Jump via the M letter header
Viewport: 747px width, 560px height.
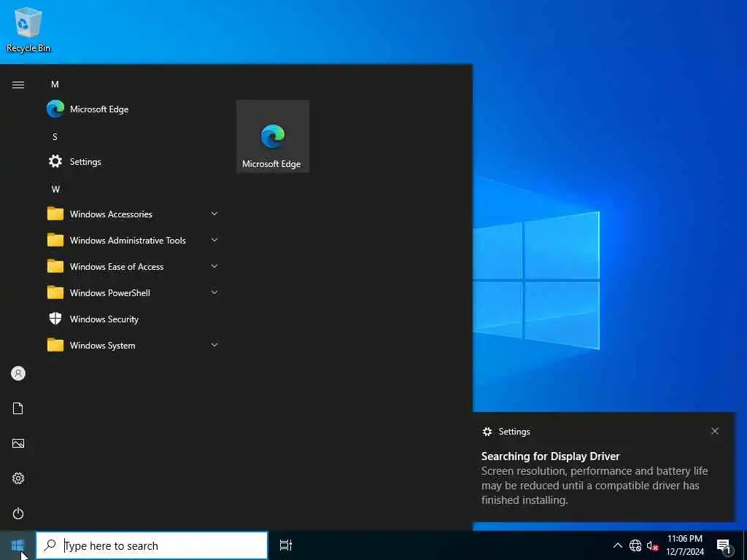click(x=55, y=85)
